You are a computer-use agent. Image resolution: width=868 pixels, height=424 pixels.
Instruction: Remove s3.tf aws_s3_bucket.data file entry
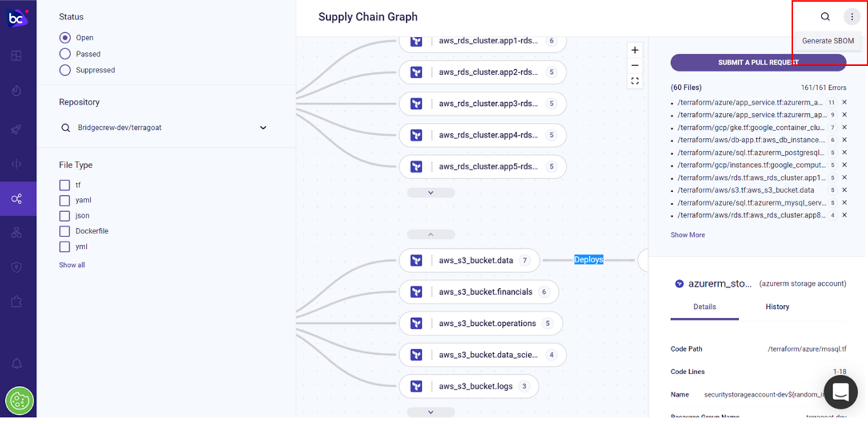(x=844, y=190)
